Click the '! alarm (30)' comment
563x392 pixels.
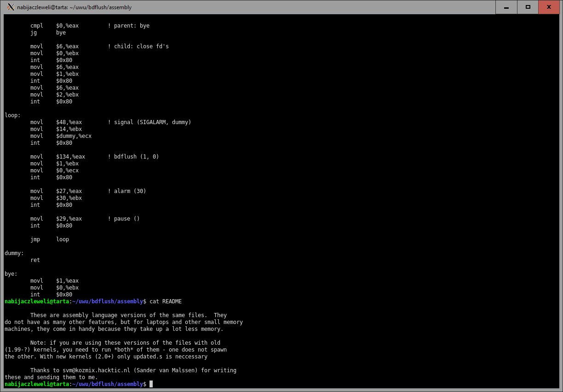point(126,191)
